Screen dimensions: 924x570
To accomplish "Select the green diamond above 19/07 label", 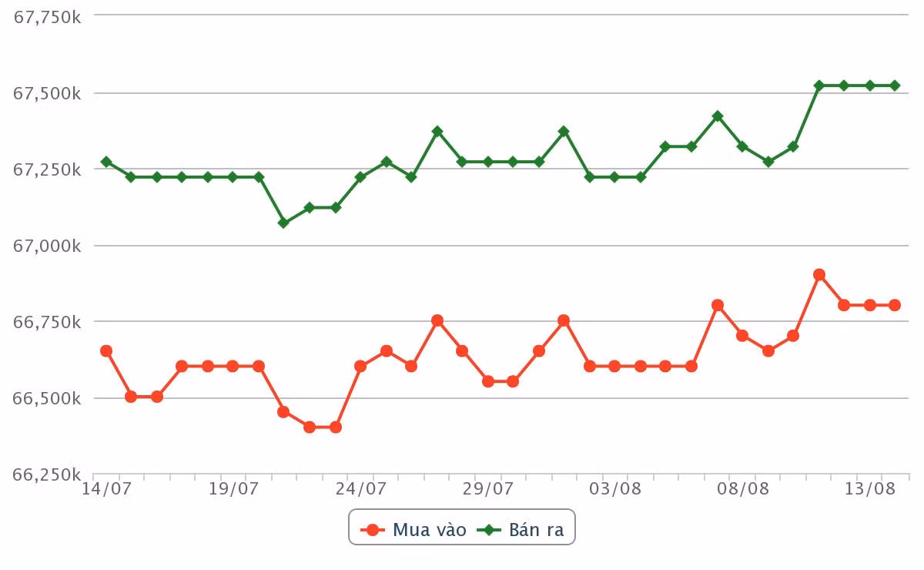I will click(233, 177).
